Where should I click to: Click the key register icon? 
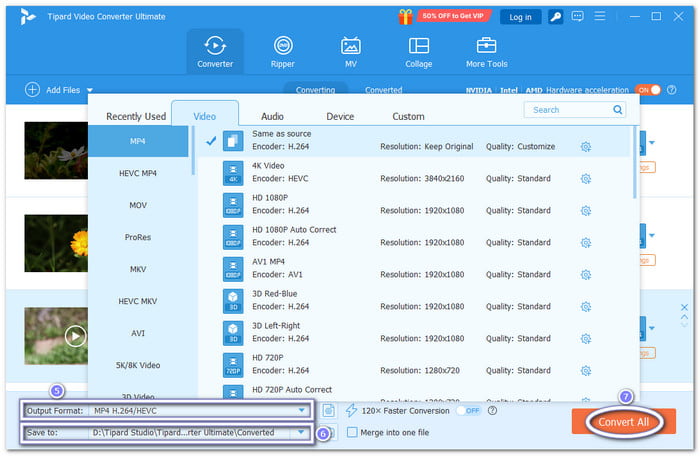pyautogui.click(x=555, y=17)
